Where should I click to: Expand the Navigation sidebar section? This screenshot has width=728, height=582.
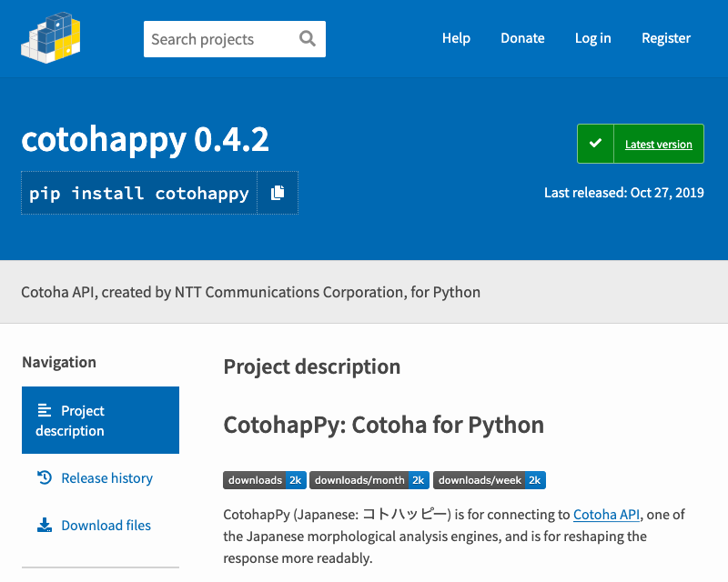coord(58,362)
